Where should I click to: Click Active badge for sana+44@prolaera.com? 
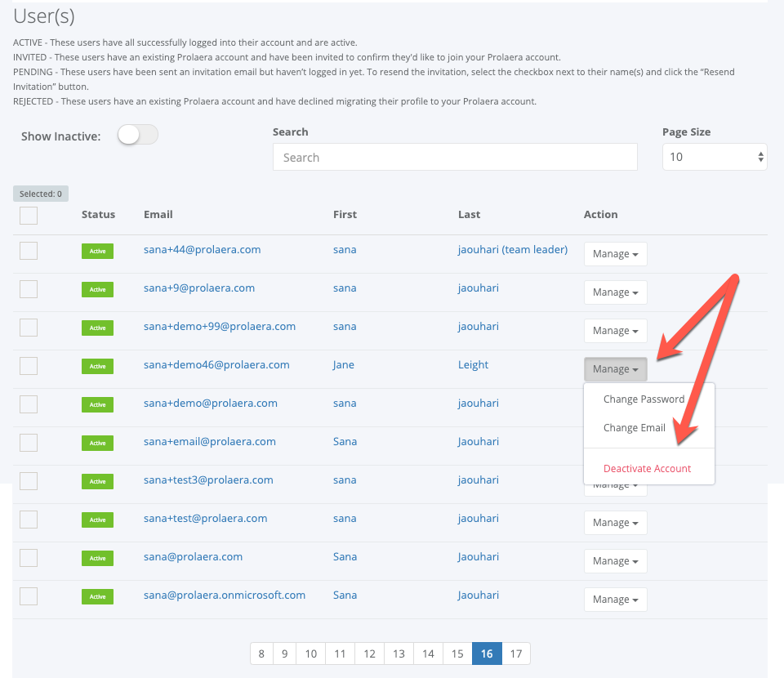[97, 251]
